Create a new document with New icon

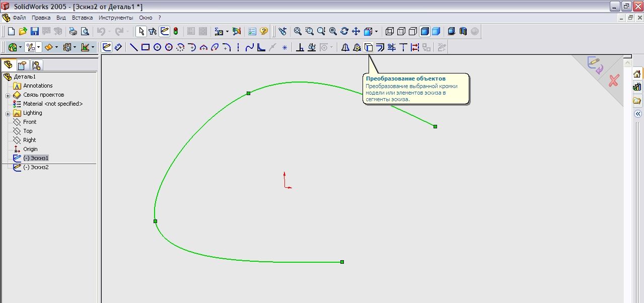pos(12,31)
